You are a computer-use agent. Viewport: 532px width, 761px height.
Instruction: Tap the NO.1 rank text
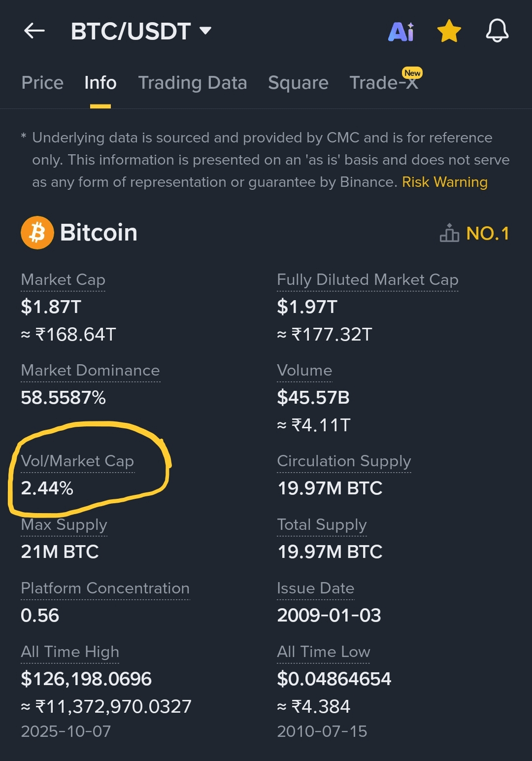point(488,234)
